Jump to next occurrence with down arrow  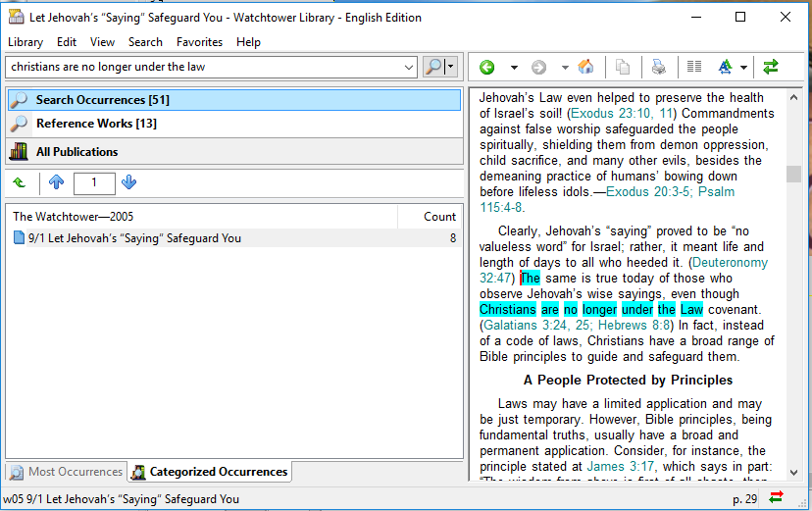click(x=128, y=182)
